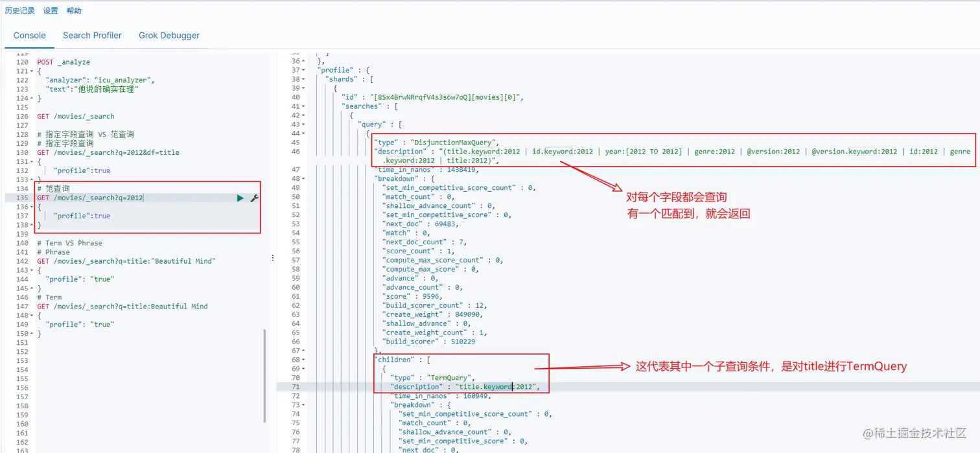The width and height of the screenshot is (980, 453).
Task: Collapse the "breakdown" block at response line 73
Action: click(304, 405)
